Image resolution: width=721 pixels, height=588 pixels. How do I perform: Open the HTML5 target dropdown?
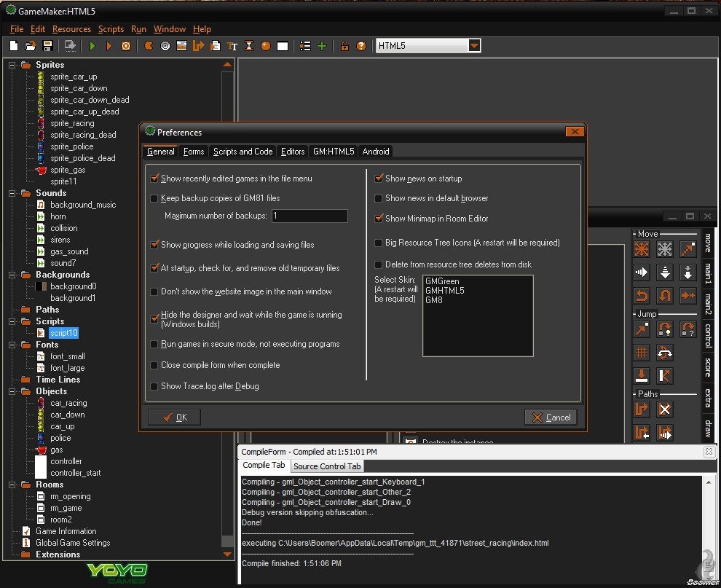click(x=475, y=46)
